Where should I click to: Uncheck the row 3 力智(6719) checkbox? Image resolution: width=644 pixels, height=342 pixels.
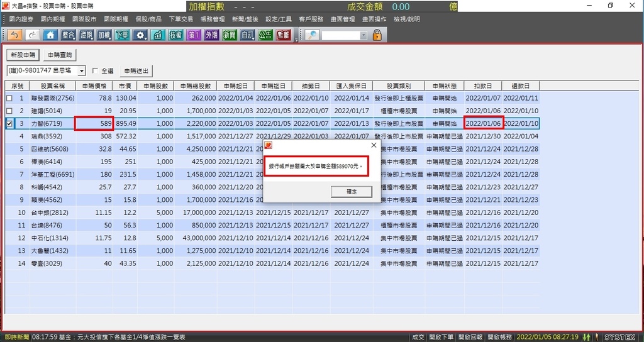(x=9, y=124)
